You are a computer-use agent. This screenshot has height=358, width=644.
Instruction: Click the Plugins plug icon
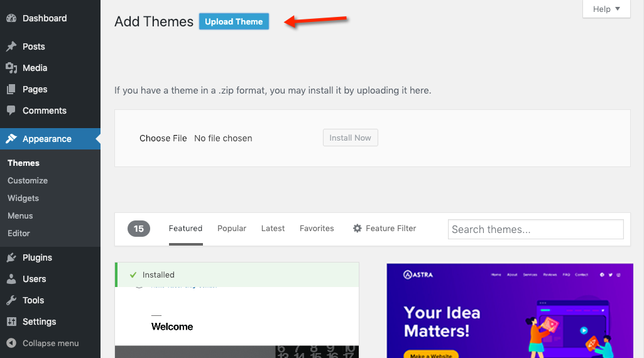point(11,258)
